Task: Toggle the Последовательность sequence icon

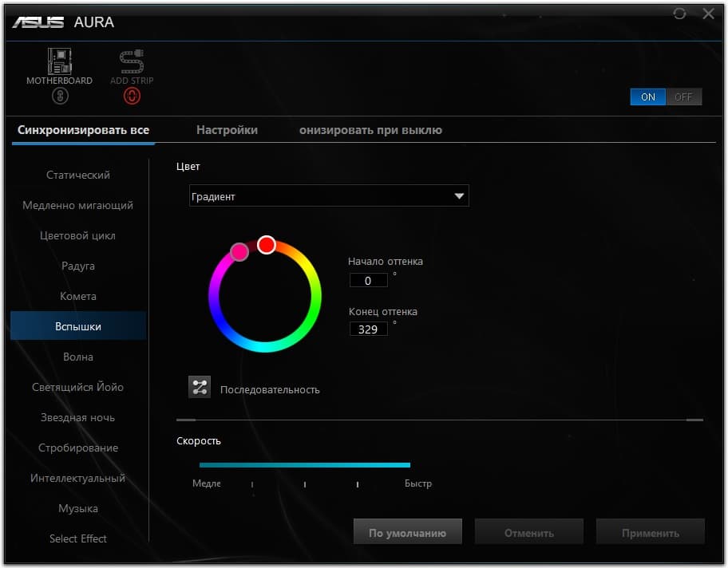Action: click(200, 387)
